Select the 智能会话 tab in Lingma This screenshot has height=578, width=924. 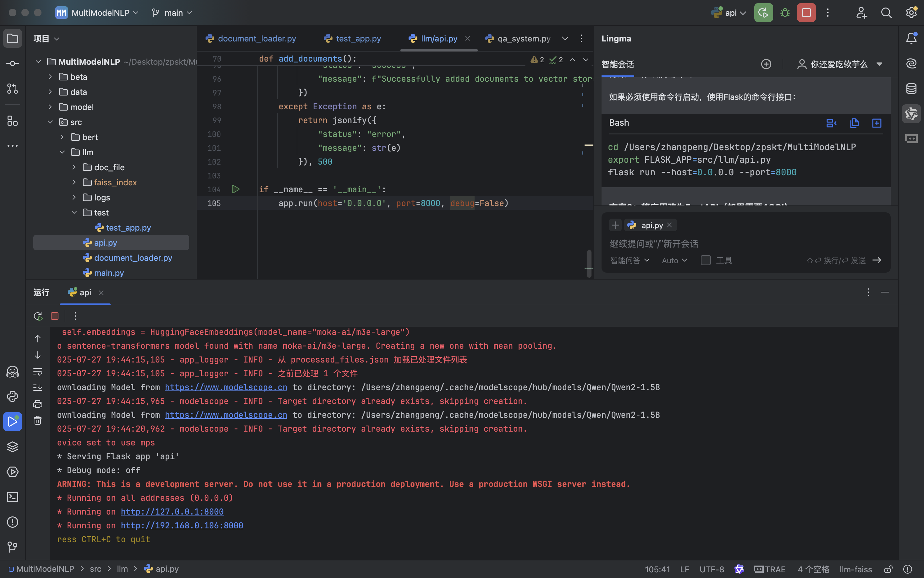pyautogui.click(x=618, y=64)
